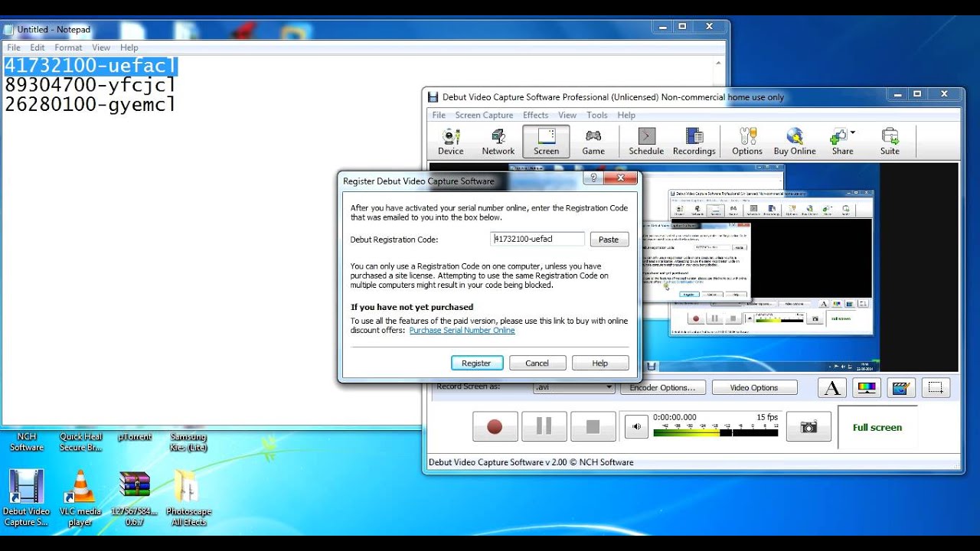
Task: Click the 0:00:00.000 recording time readout
Action: (675, 418)
